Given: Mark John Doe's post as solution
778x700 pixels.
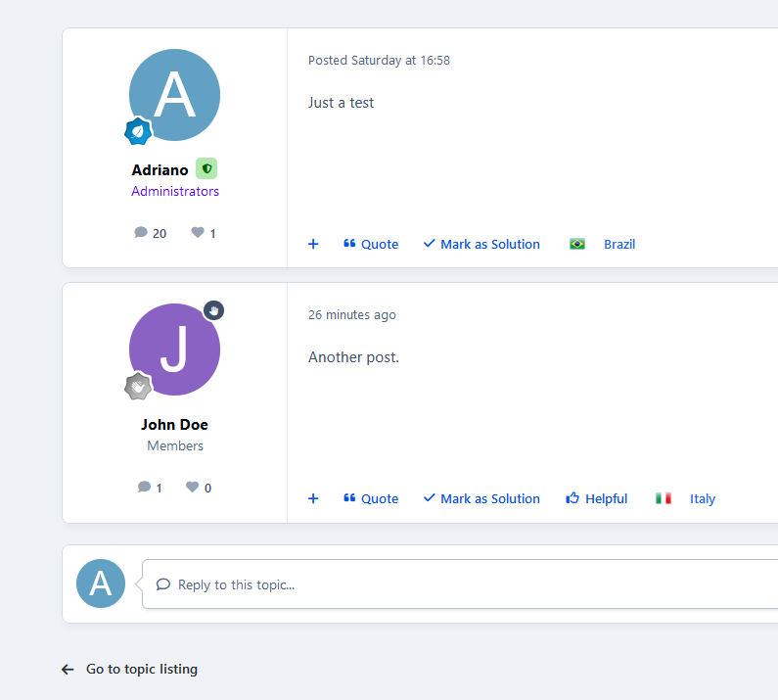Looking at the screenshot, I should point(481,498).
